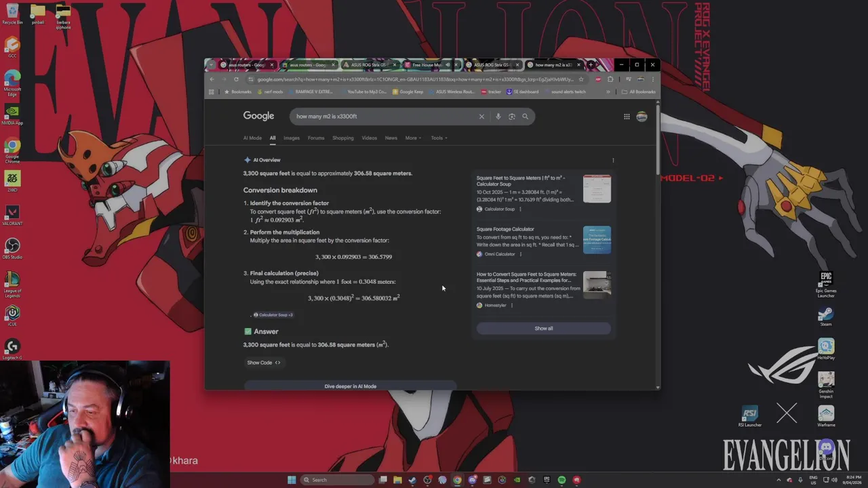Screen dimensions: 868x488
Task: Open the NVIDIA App desktop shortcut
Action: 12,115
